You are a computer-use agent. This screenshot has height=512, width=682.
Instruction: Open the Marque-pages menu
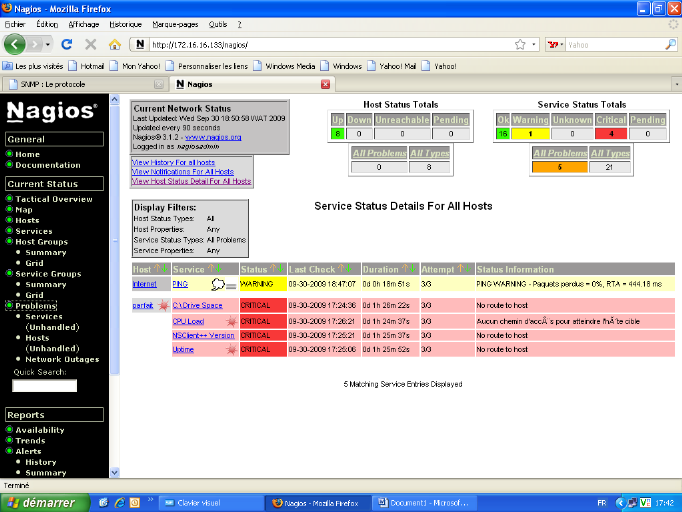coord(176,23)
